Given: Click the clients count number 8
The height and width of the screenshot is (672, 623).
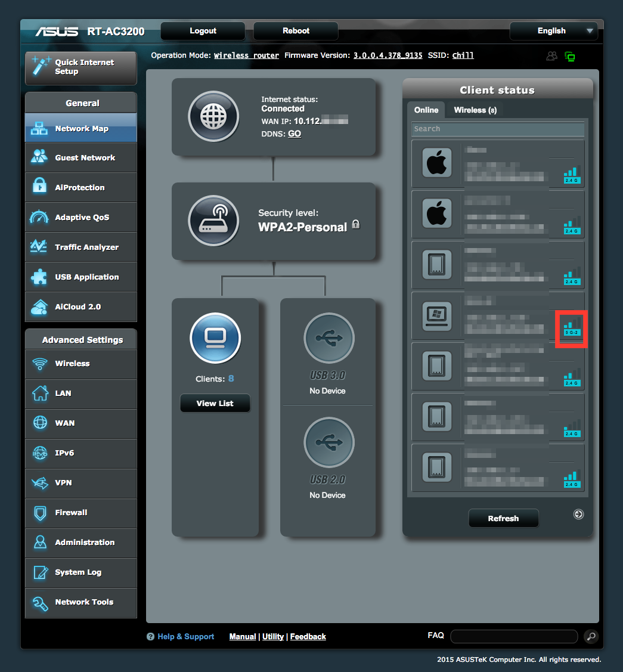Looking at the screenshot, I should point(231,379).
